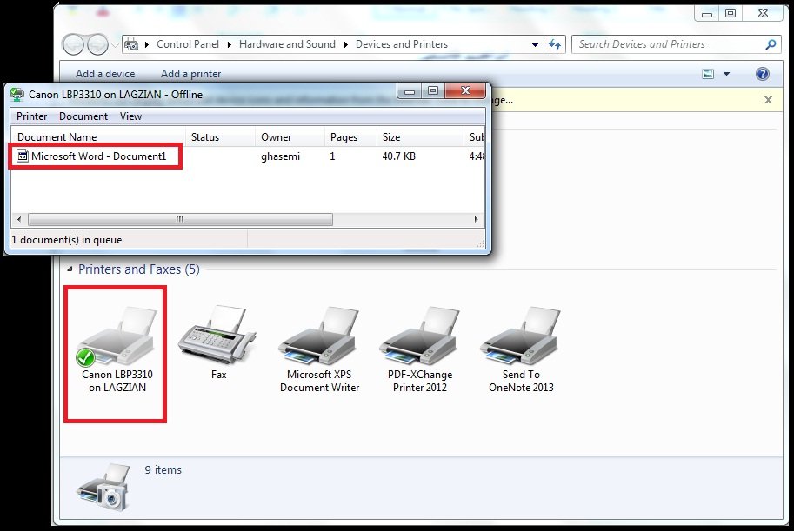Click the horizontal scrollbar thumb in queue

(x=180, y=219)
